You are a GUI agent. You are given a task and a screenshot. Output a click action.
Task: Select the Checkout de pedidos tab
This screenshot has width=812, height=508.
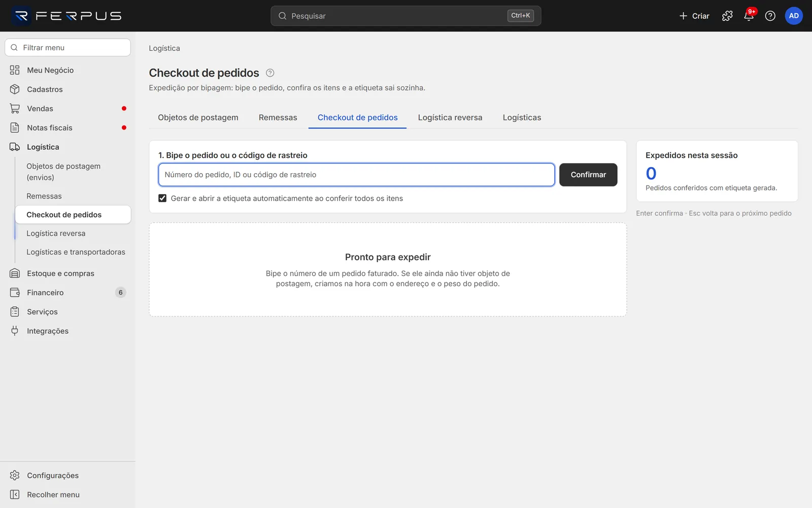click(x=357, y=117)
